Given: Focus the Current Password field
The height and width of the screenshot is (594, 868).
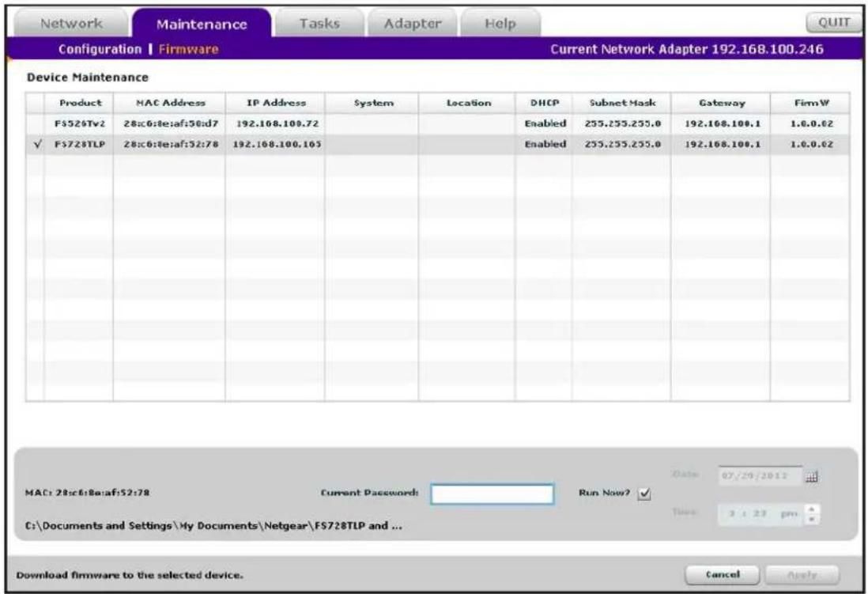Looking at the screenshot, I should click(x=492, y=494).
